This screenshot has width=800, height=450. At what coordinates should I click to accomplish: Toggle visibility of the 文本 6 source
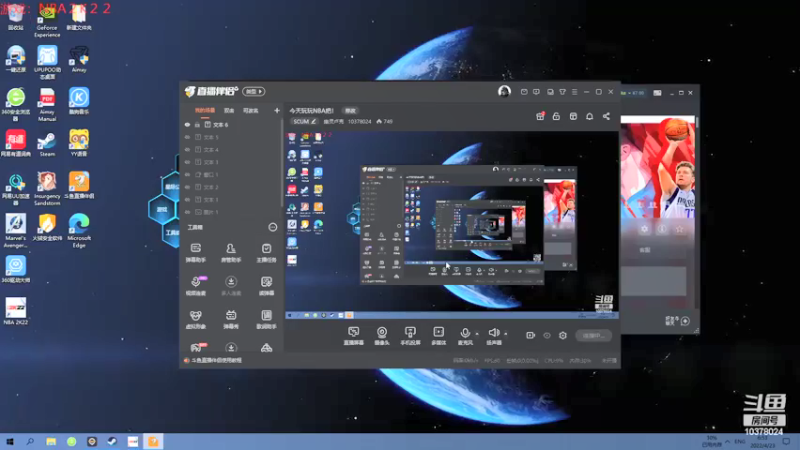click(187, 124)
